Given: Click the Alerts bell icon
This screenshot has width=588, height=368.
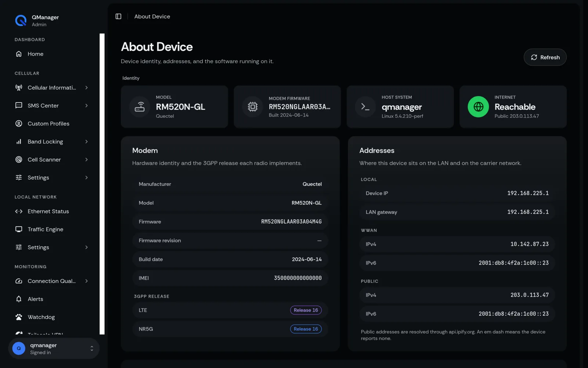Looking at the screenshot, I should pos(19,299).
